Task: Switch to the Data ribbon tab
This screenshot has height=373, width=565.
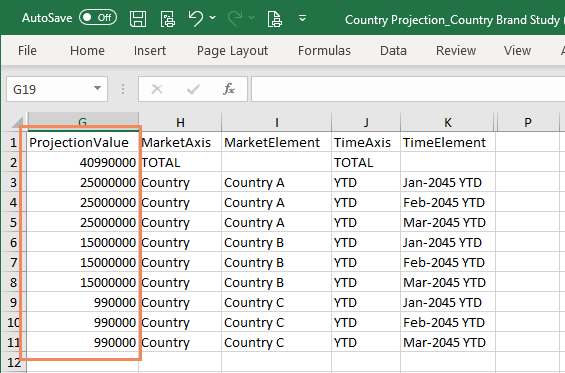Action: [x=393, y=50]
